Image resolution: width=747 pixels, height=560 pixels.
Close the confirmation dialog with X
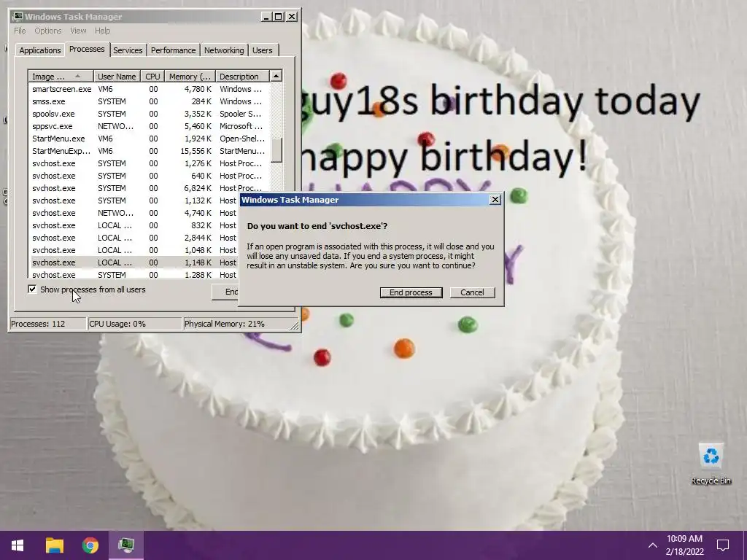click(x=495, y=200)
